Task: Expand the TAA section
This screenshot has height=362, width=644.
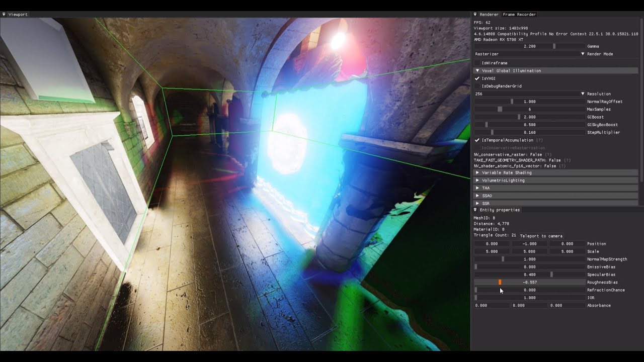Action: [556, 188]
